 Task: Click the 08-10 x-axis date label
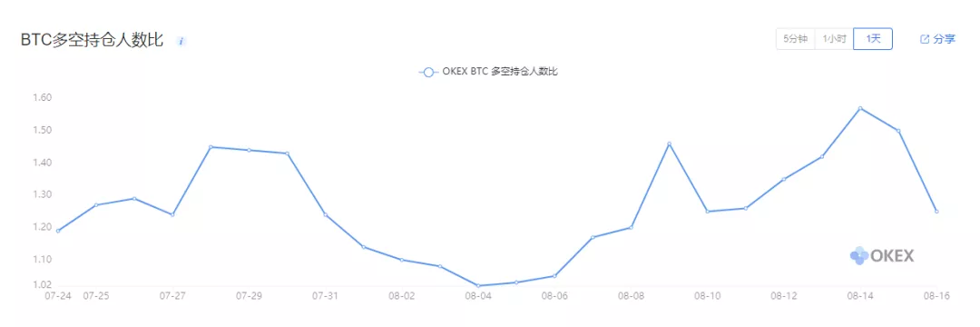coord(707,296)
